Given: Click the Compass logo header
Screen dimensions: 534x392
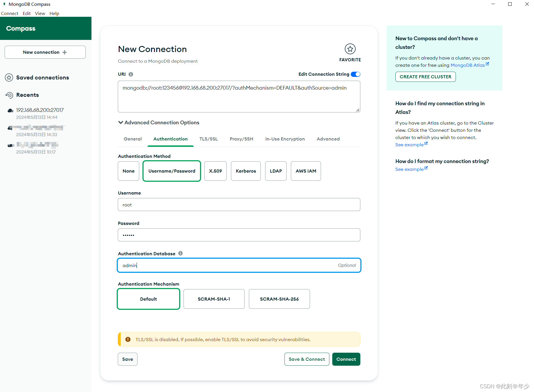Looking at the screenshot, I should pos(21,28).
